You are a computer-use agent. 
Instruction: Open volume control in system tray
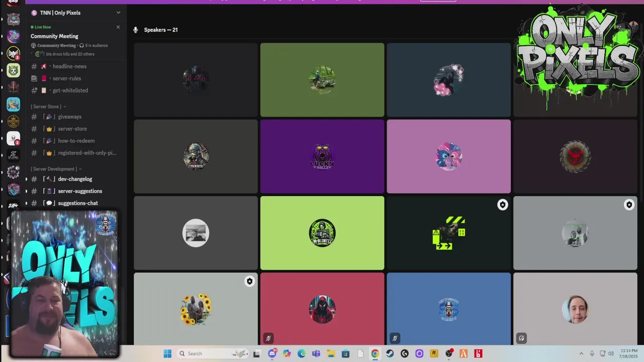[611, 353]
